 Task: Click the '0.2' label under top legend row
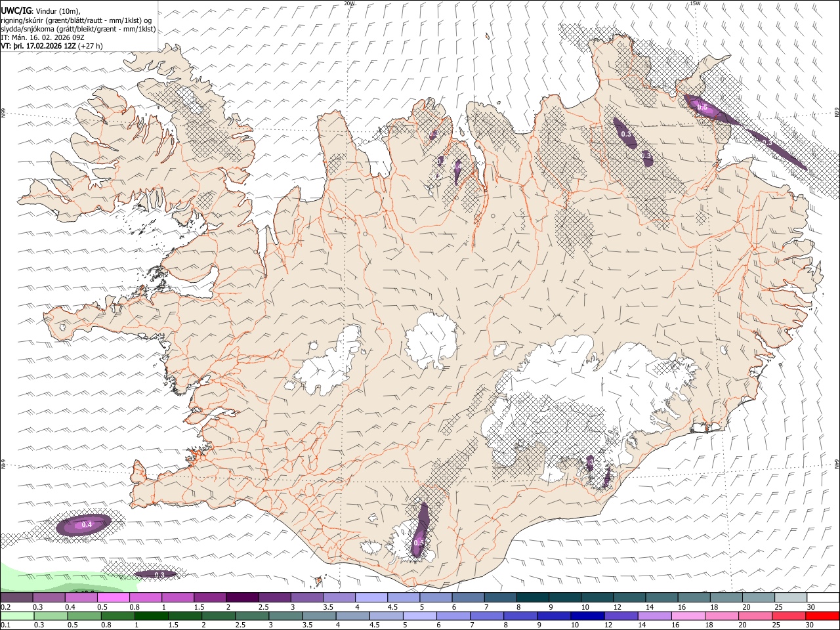click(x=5, y=607)
